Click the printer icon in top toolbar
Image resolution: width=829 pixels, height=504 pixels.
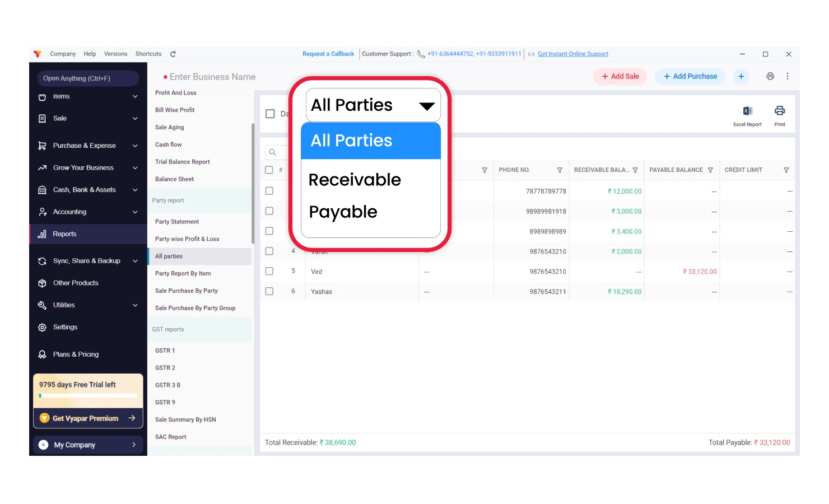pos(770,77)
